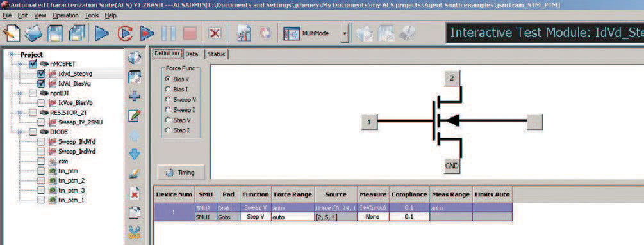644x245 pixels.
Task: Start the repeat-run icon with red circular arrow
Action: pyautogui.click(x=124, y=33)
